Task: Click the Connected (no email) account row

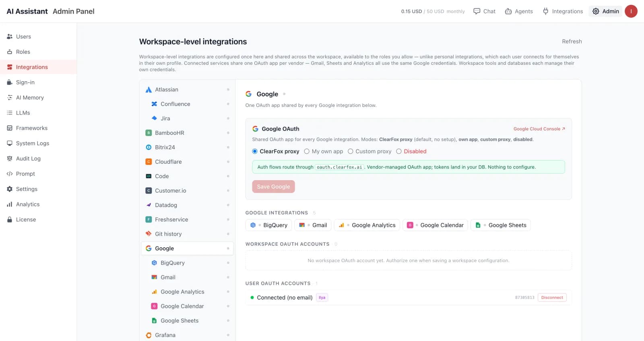Action: 409,298
